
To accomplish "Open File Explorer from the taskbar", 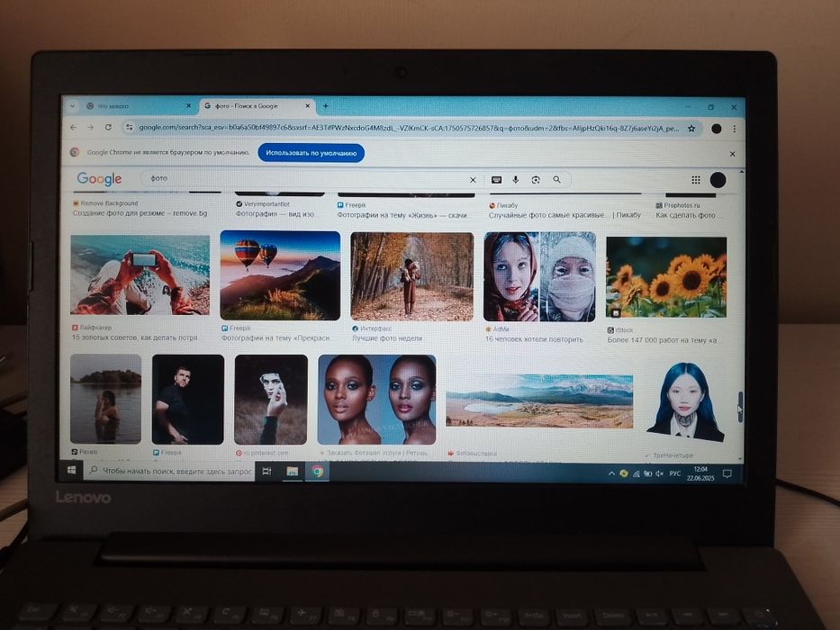I will 292,472.
